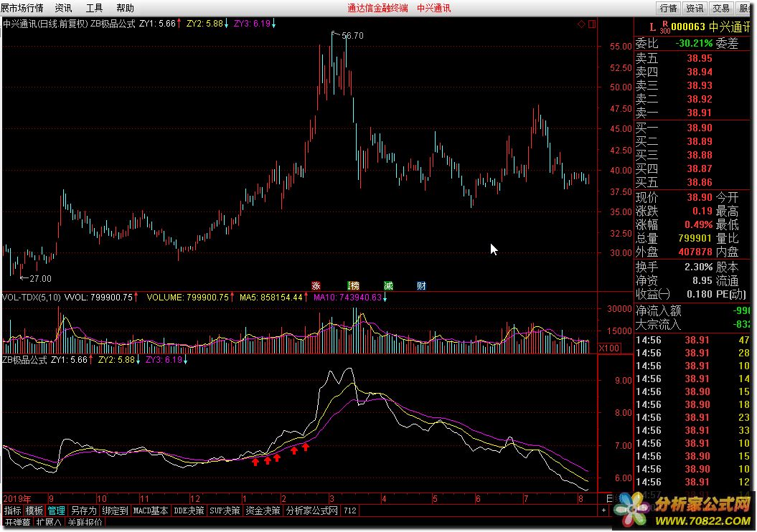
Task: Click the 收益(一) value 0.180
Action: 700,294
